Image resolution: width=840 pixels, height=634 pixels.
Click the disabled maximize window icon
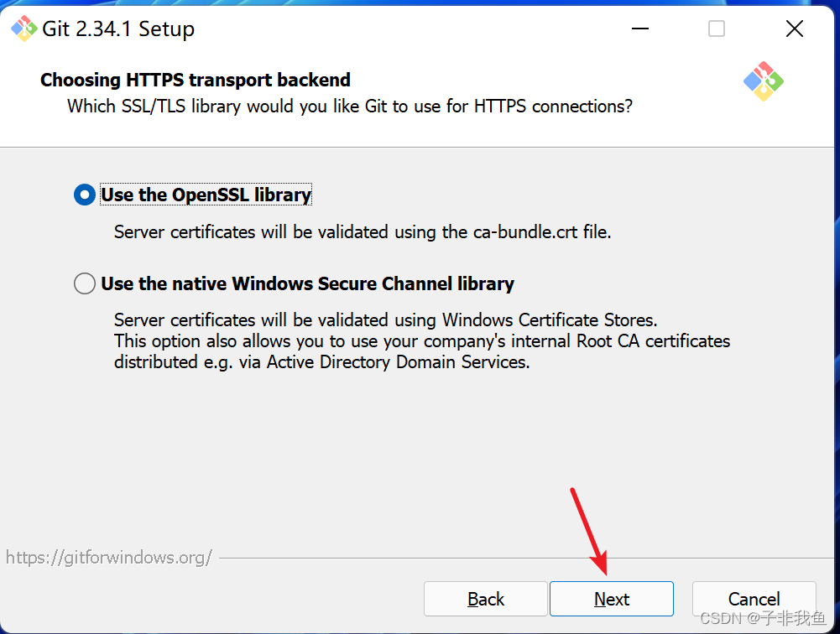click(x=717, y=29)
